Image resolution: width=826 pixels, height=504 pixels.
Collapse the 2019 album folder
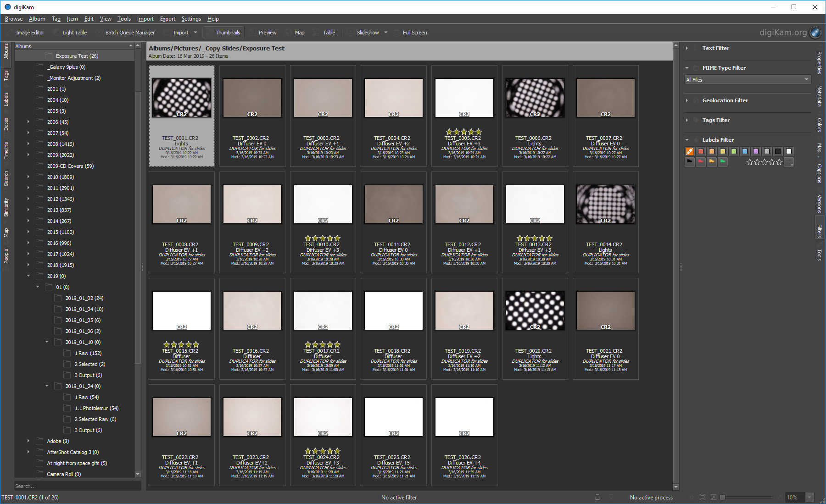[x=28, y=276]
